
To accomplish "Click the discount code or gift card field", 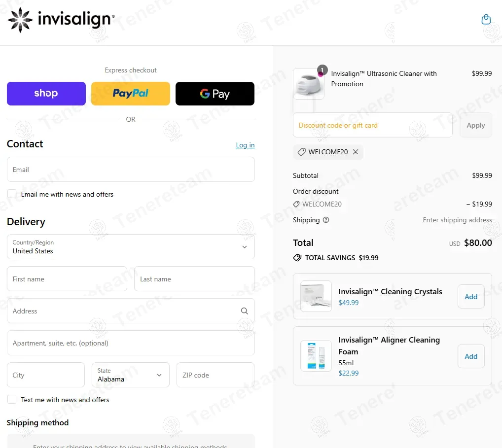I will [372, 125].
